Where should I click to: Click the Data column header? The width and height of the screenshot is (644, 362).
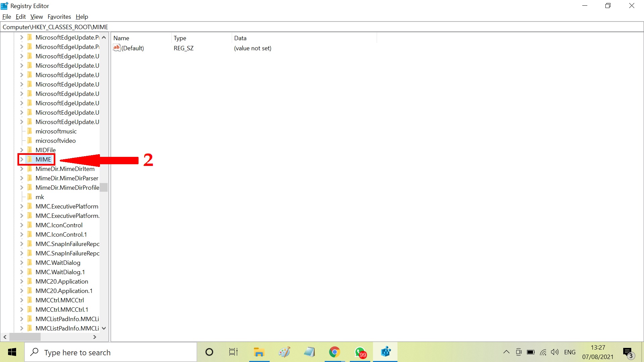(x=240, y=38)
